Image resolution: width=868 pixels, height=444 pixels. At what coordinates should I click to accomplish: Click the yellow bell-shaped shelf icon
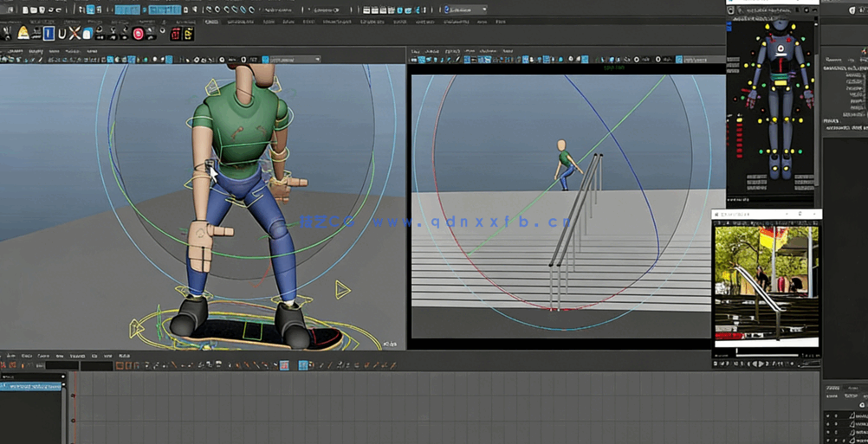point(23,34)
